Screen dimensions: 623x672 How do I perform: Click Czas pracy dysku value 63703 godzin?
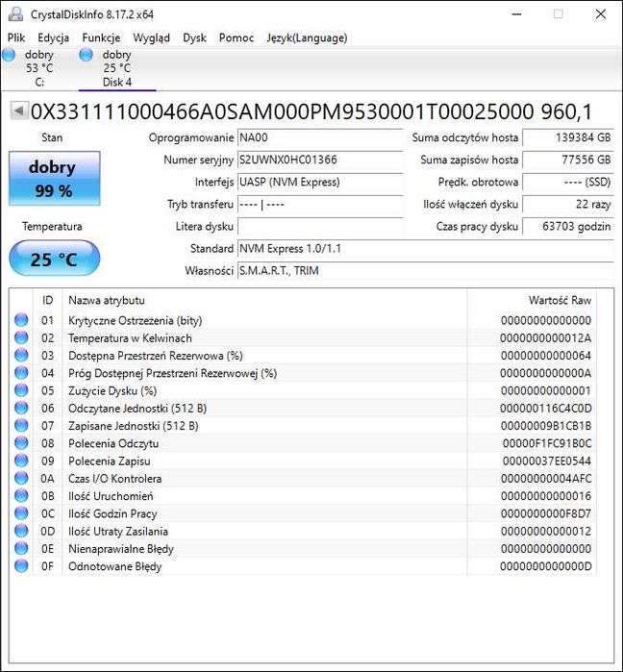coord(568,227)
